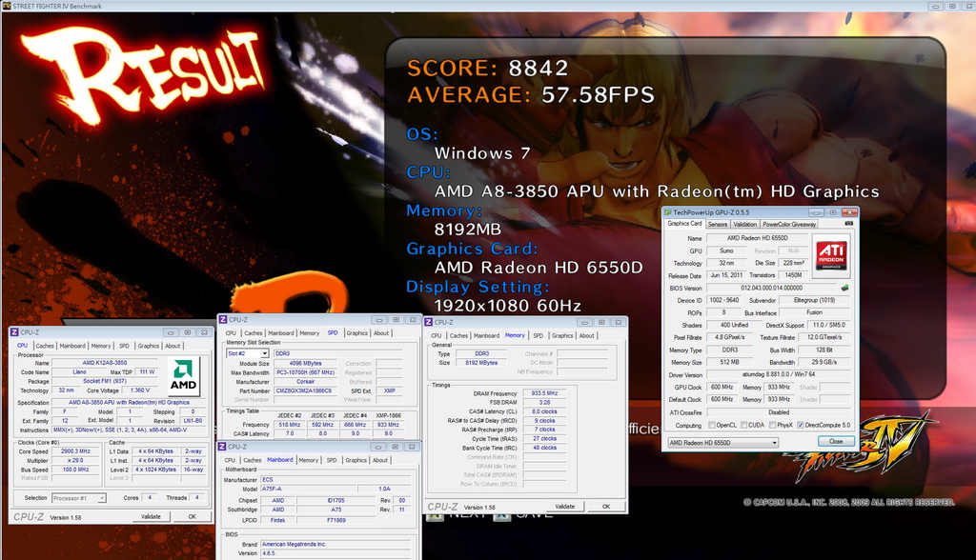Image resolution: width=976 pixels, height=560 pixels.
Task: Switch to the Sensors tab in GPU-Z
Action: [x=717, y=224]
